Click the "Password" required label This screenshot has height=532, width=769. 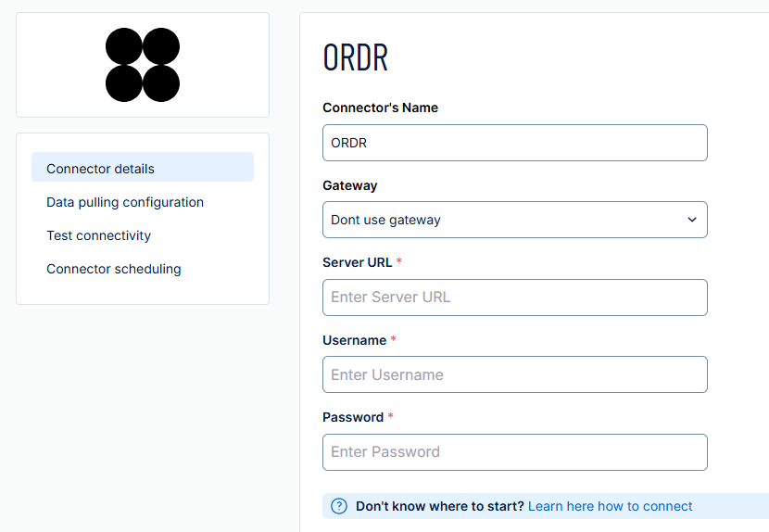point(353,417)
